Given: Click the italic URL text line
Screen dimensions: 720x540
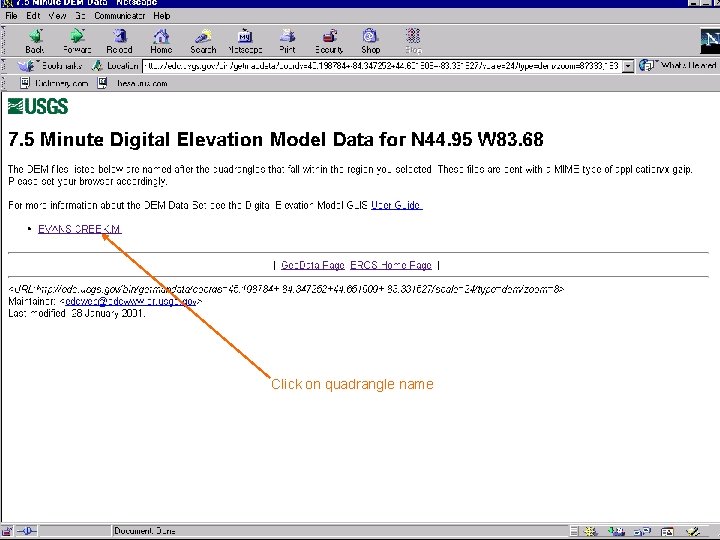Looking at the screenshot, I should [x=287, y=289].
